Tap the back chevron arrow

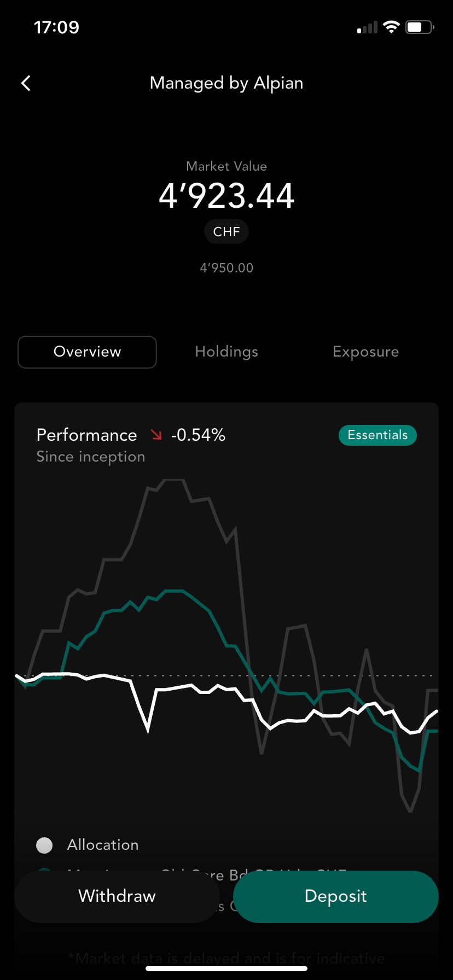[x=26, y=83]
